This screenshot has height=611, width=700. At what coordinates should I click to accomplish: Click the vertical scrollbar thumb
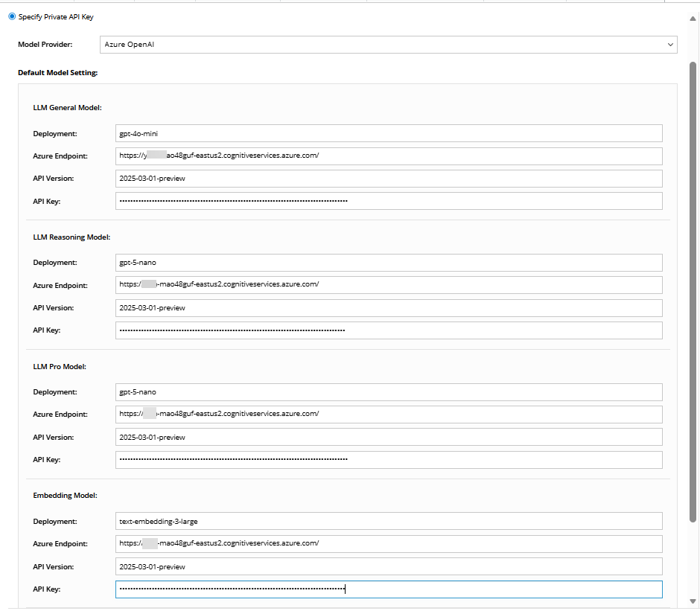693,292
